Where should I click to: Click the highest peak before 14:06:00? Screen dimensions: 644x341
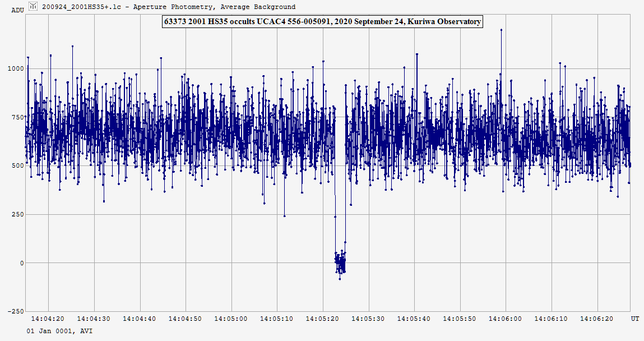click(x=501, y=30)
